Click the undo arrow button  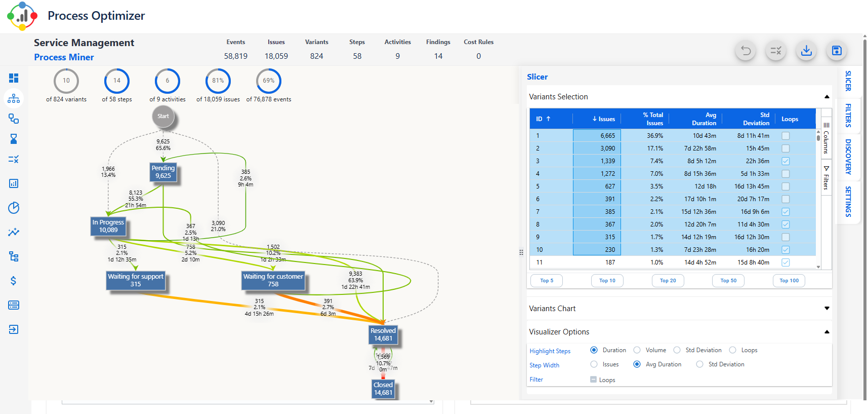coord(746,51)
